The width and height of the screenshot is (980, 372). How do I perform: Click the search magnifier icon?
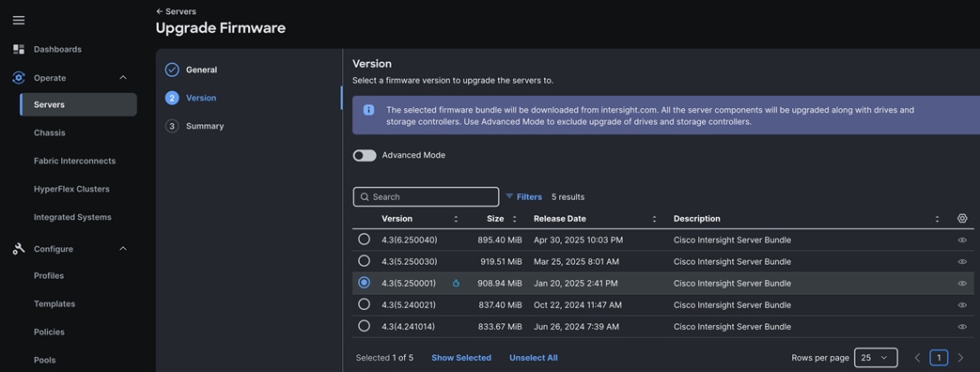[x=365, y=197]
